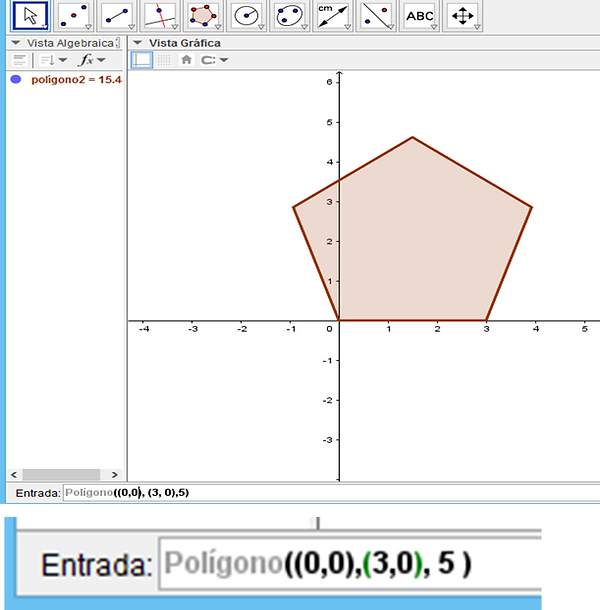Select the ABC text tool
The width and height of the screenshot is (600, 610).
[419, 16]
